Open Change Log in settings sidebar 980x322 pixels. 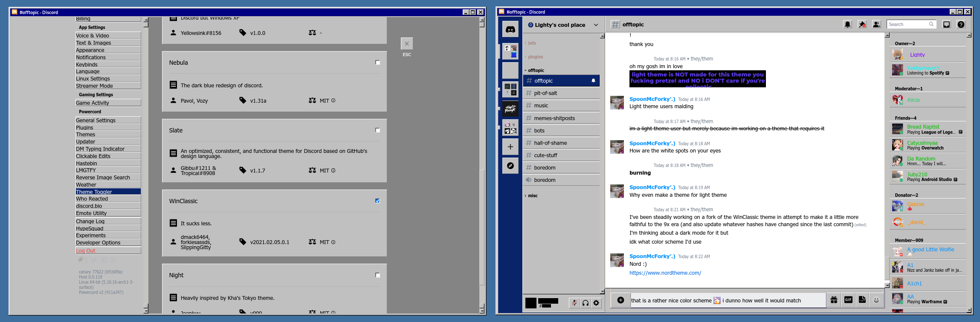(x=108, y=221)
